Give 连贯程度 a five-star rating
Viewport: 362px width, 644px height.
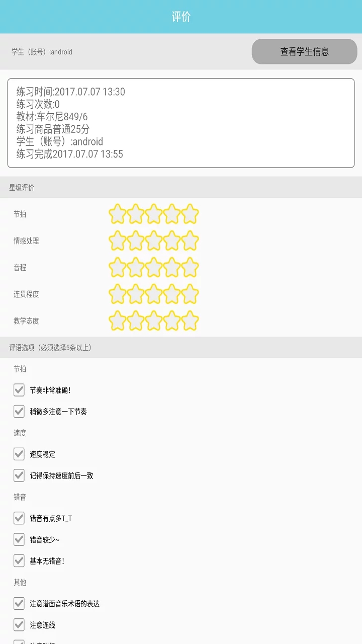point(190,294)
